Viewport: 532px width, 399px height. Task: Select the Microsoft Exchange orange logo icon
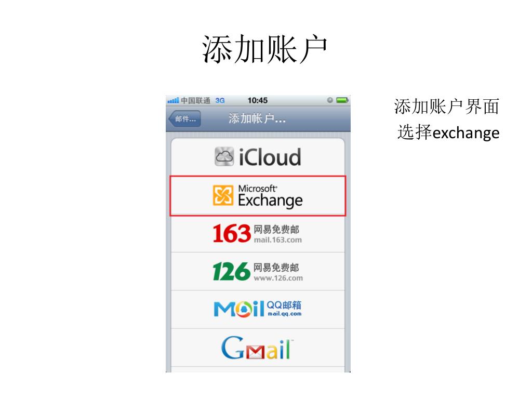click(223, 195)
